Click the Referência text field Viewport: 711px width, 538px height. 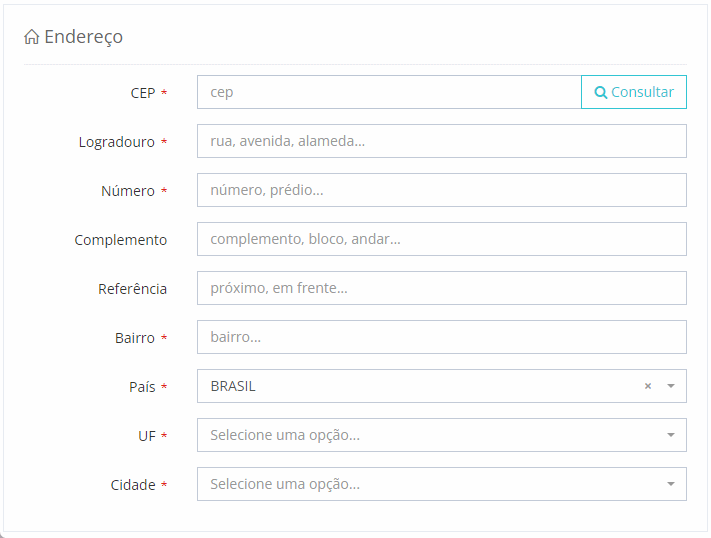click(441, 288)
